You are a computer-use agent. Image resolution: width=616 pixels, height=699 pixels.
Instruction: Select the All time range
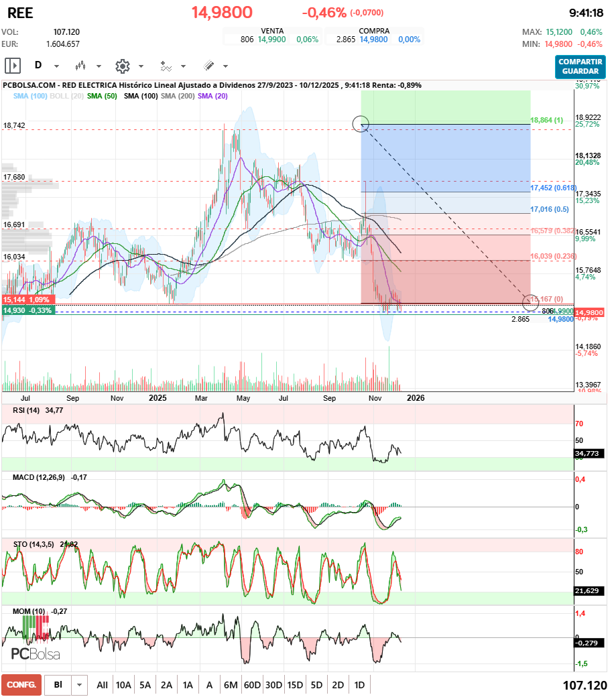click(x=102, y=685)
